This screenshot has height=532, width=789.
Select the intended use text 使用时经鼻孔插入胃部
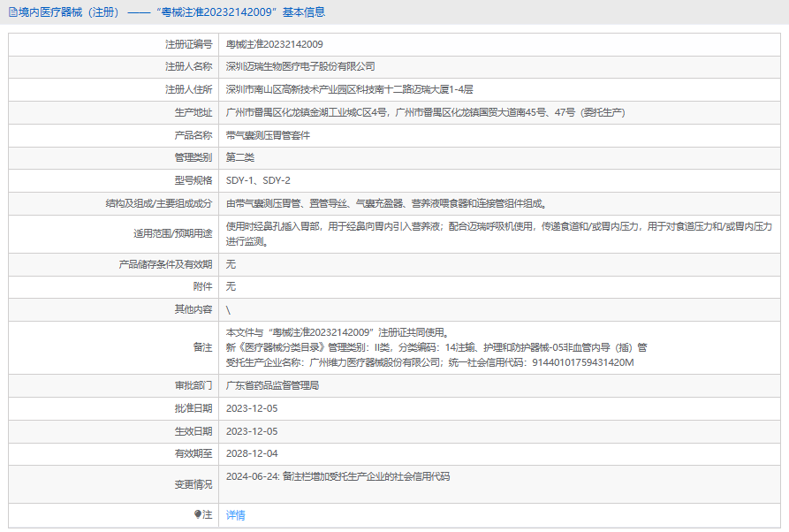click(272, 226)
